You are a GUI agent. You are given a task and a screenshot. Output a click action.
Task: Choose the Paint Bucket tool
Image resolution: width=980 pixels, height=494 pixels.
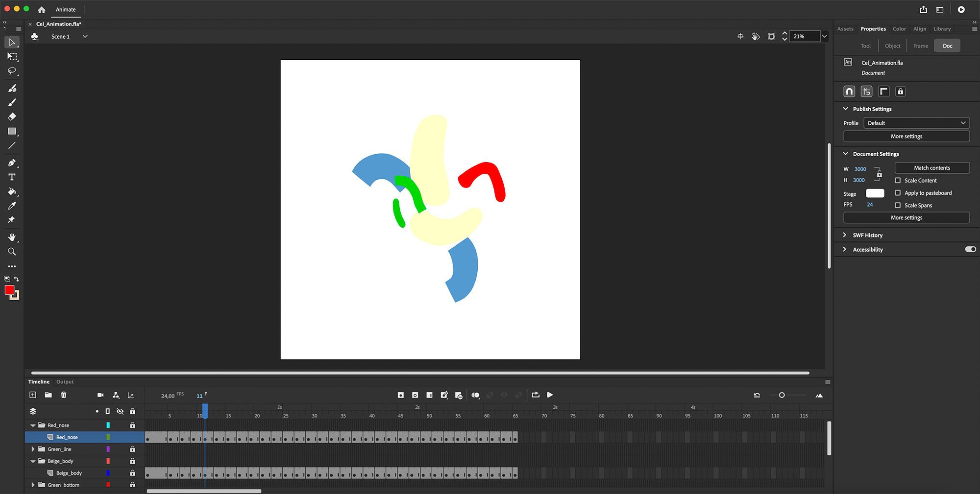tap(12, 191)
